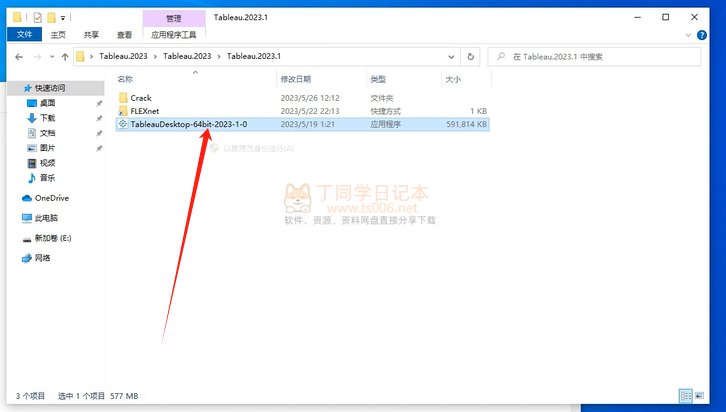Screen dimensions: 726x412
Task: Sort by the 名称 column header
Action: (x=125, y=79)
